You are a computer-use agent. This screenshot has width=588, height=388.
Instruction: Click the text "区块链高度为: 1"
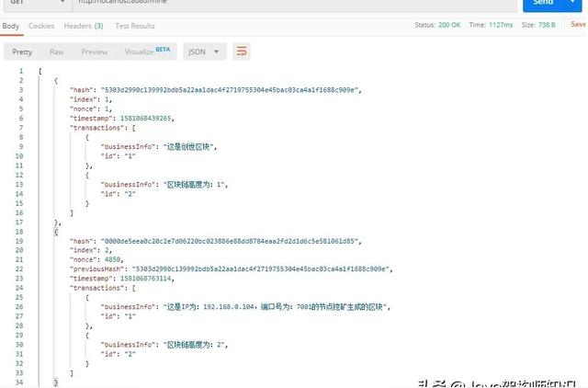coord(194,184)
